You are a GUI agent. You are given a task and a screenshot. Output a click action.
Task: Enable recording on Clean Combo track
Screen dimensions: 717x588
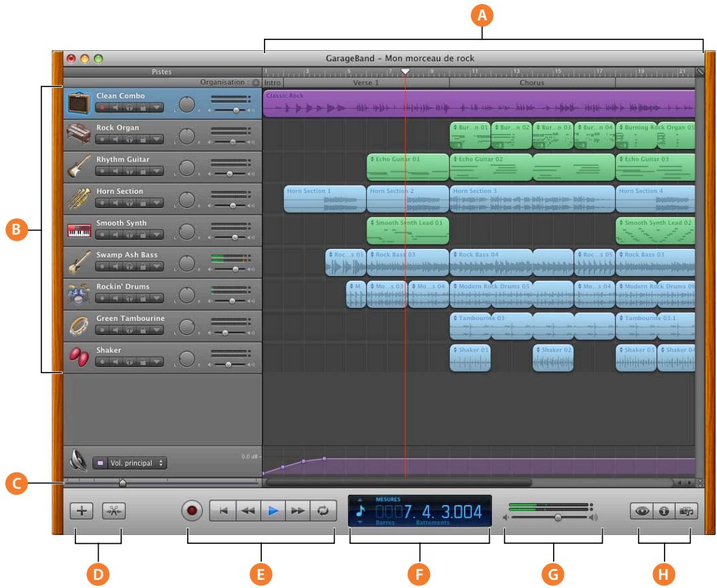pyautogui.click(x=103, y=108)
